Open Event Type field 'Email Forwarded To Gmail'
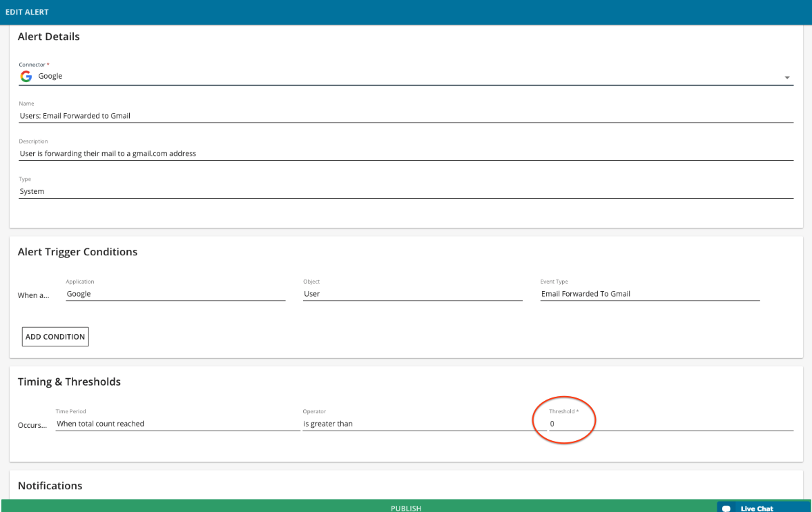Image resolution: width=812 pixels, height=512 pixels. (x=650, y=294)
